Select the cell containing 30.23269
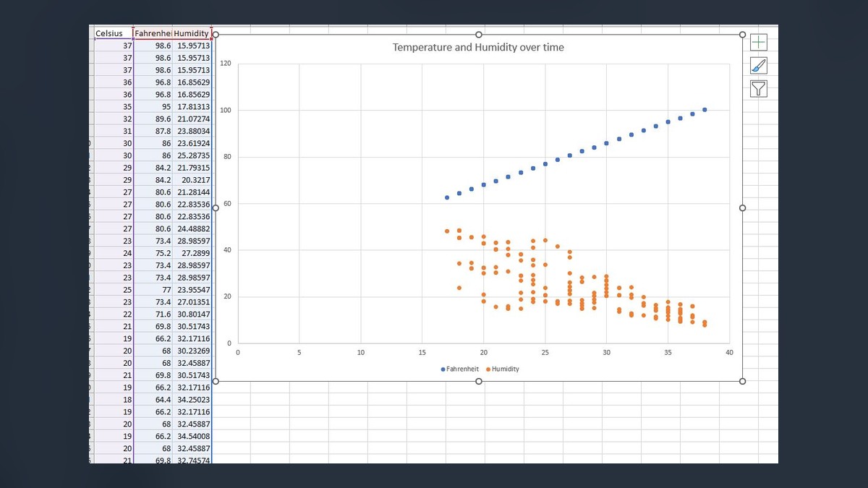 pyautogui.click(x=192, y=351)
